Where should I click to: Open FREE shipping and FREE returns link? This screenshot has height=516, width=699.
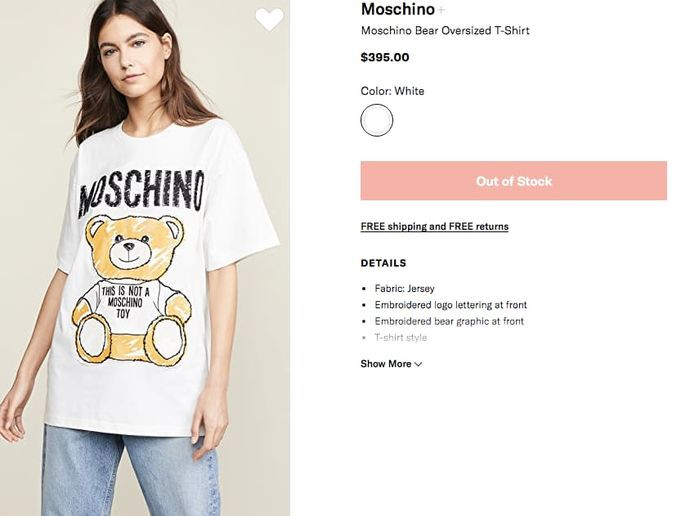point(434,227)
